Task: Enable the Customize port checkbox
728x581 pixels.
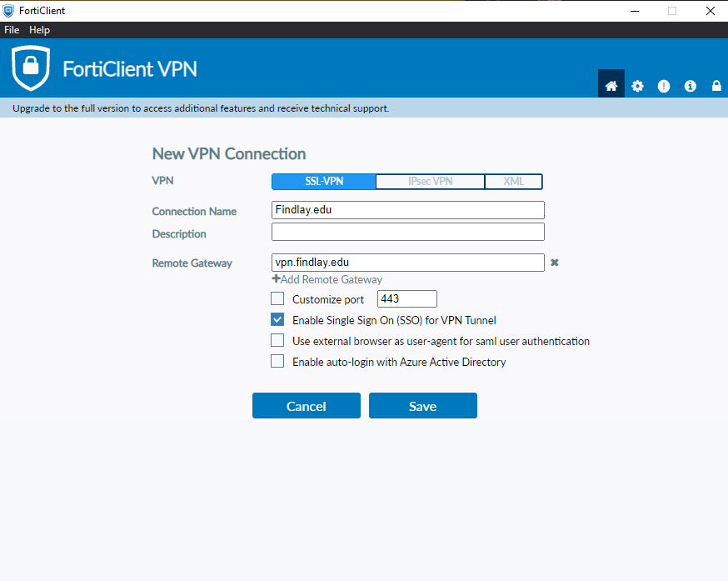Action: (x=277, y=298)
